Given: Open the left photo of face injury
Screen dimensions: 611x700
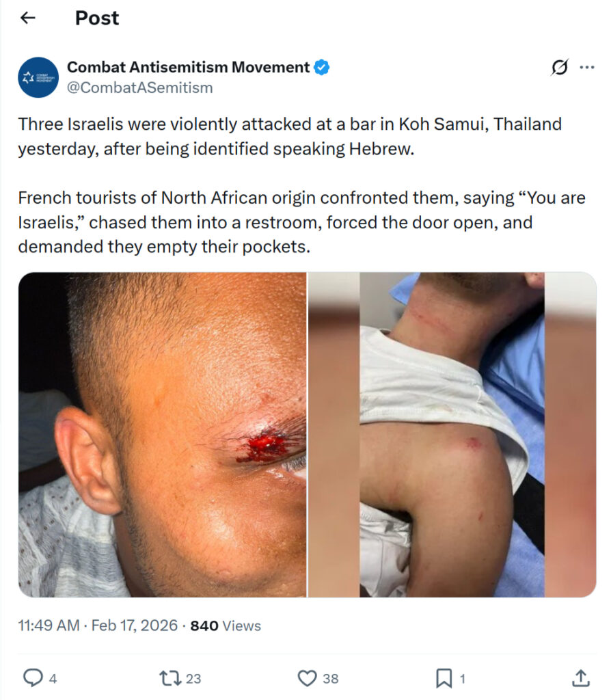Looking at the screenshot, I should click(x=163, y=434).
